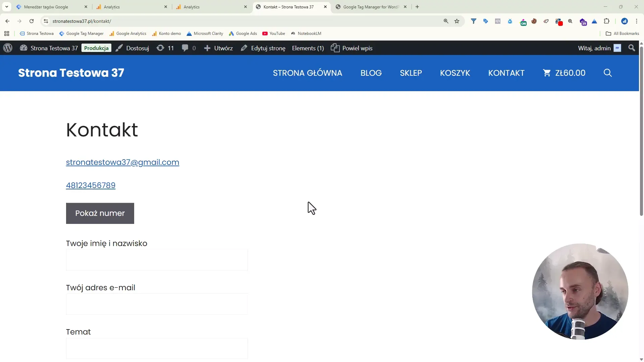Click the page vertical scrollbar thumb
644x362 pixels.
pos(641,131)
